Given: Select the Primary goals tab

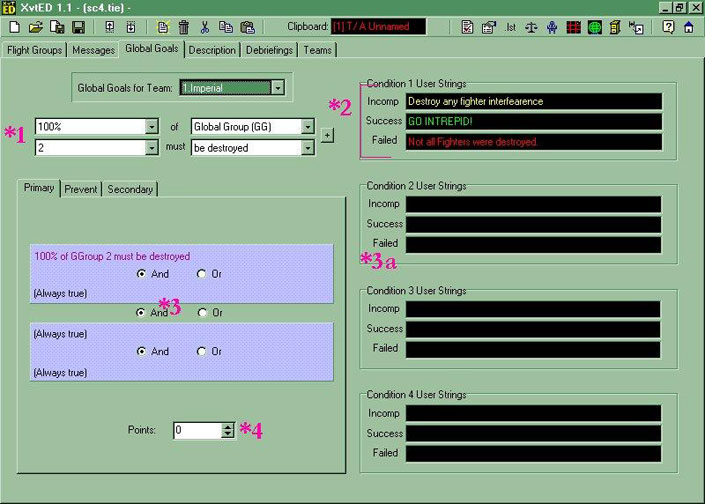Looking at the screenshot, I should pyautogui.click(x=39, y=187).
